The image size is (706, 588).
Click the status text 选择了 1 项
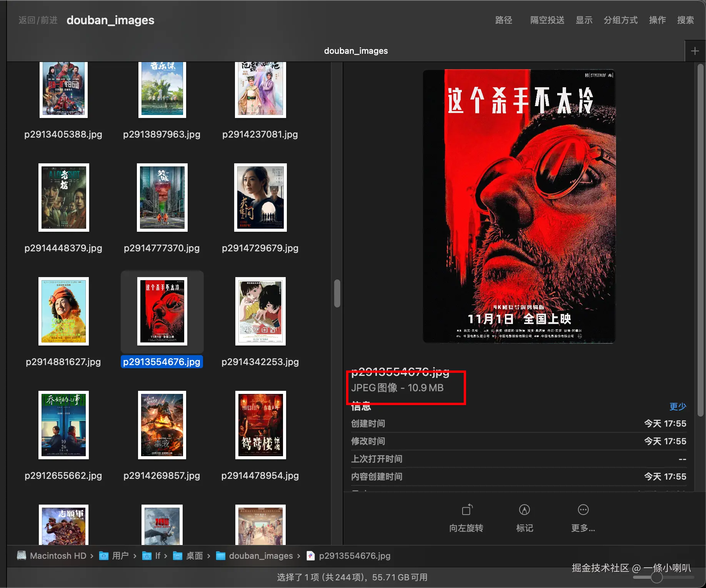[x=298, y=577]
